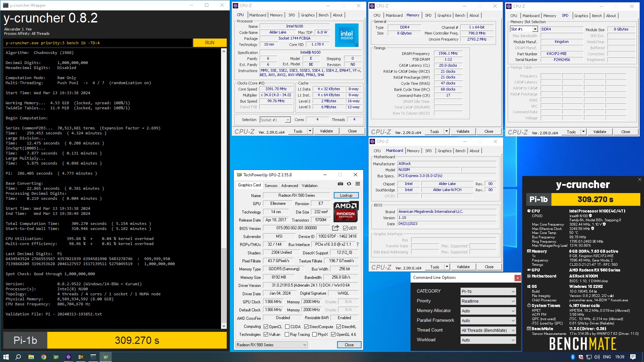Click Tools in the CPU tab CPU-Z window
The image size is (644, 362).
click(x=298, y=131)
